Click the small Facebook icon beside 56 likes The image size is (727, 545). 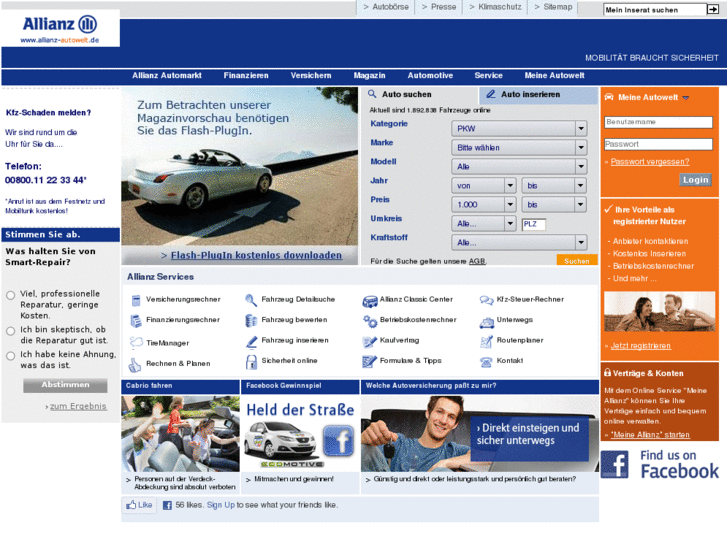[167, 505]
